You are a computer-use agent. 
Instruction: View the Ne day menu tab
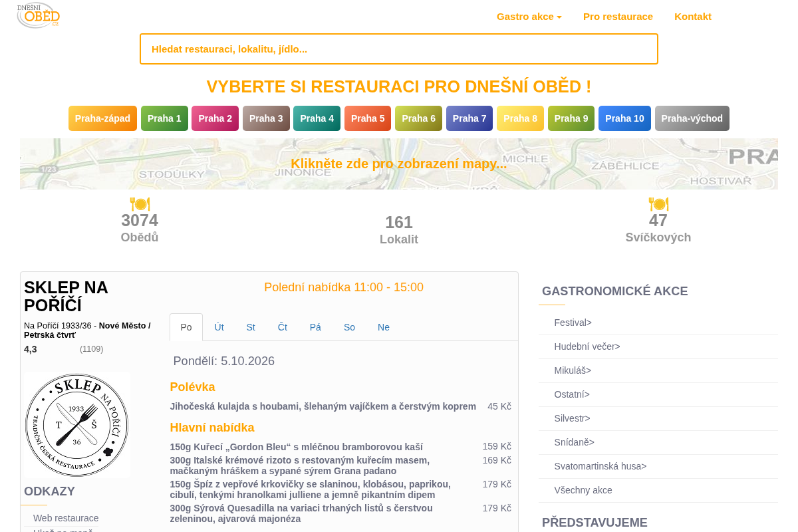384,327
